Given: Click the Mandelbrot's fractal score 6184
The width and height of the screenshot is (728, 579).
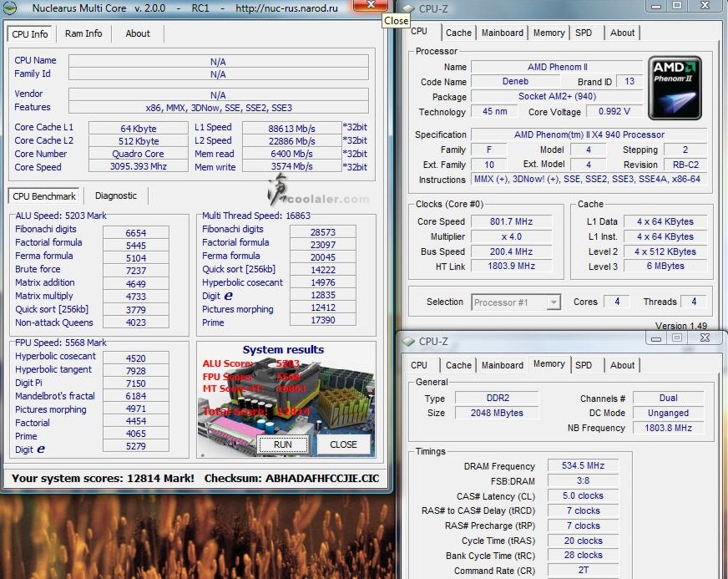Looking at the screenshot, I should (x=135, y=396).
